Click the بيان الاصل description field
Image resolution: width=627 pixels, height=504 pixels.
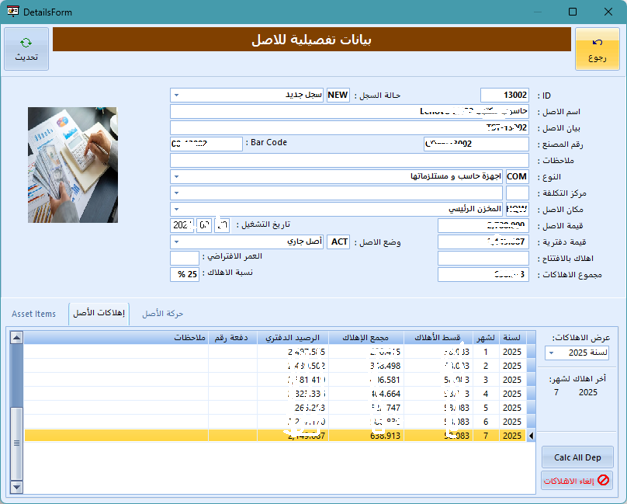[349, 128]
